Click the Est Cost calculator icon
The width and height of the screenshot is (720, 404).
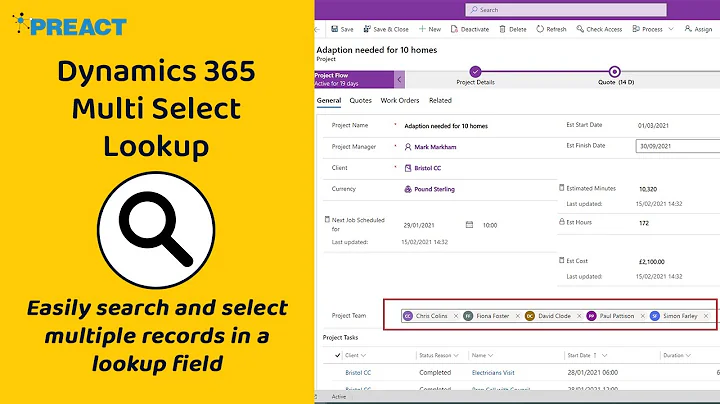click(x=562, y=260)
